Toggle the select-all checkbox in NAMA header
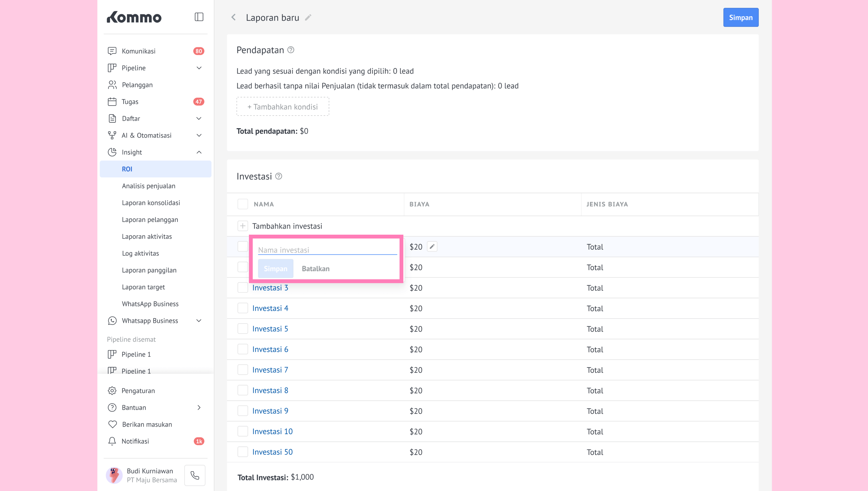Image resolution: width=868 pixels, height=491 pixels. tap(243, 204)
